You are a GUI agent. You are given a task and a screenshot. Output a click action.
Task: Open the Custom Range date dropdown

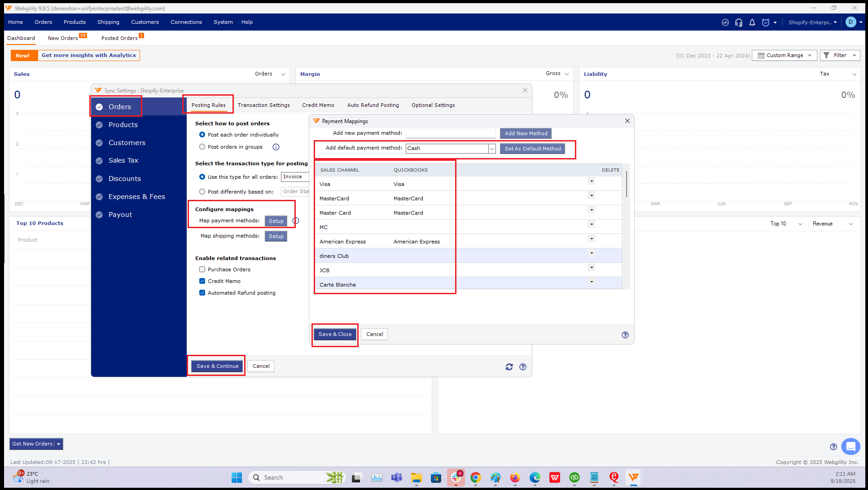(x=785, y=55)
